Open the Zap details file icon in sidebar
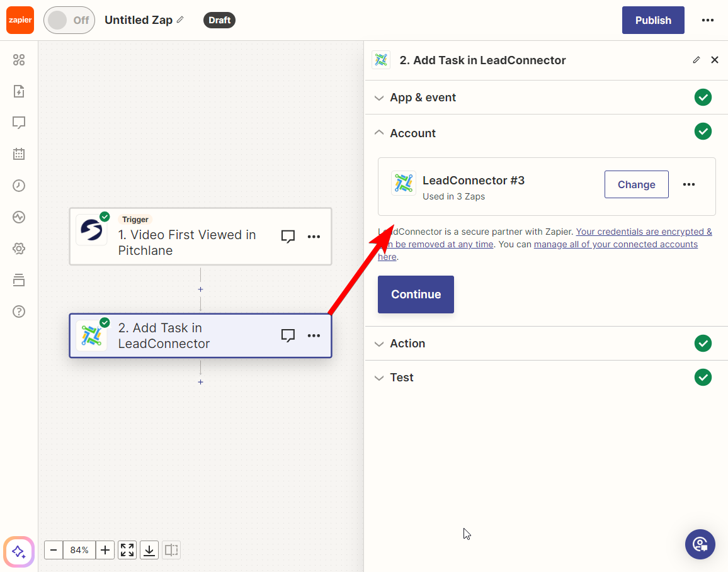The width and height of the screenshot is (728, 572). pos(19,91)
